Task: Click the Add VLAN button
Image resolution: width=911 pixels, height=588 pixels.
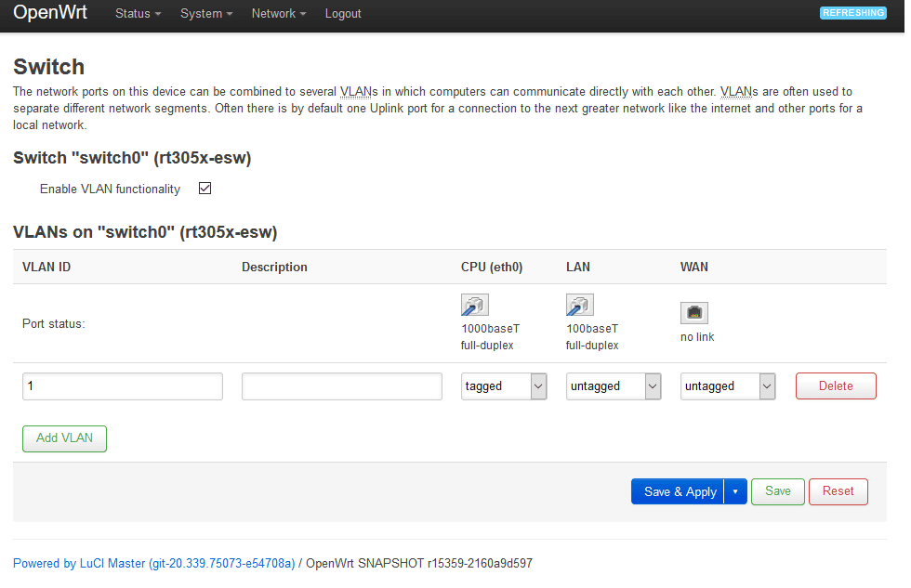Action: tap(64, 438)
